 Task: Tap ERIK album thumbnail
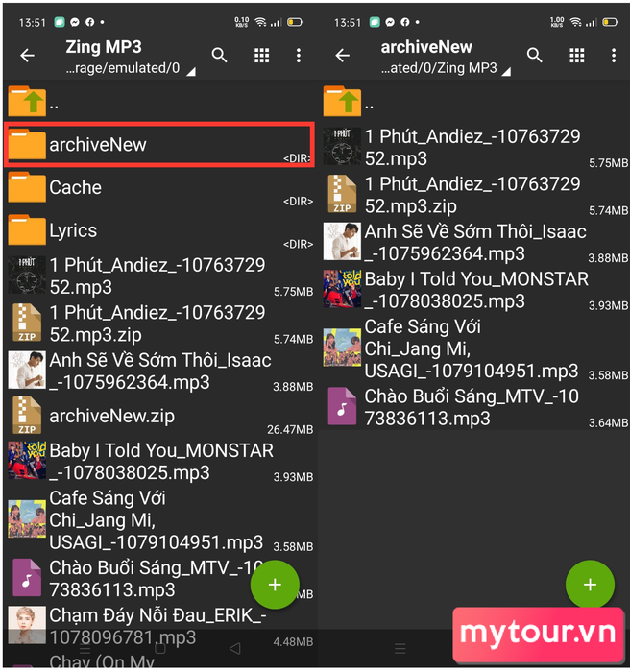pyautogui.click(x=27, y=625)
